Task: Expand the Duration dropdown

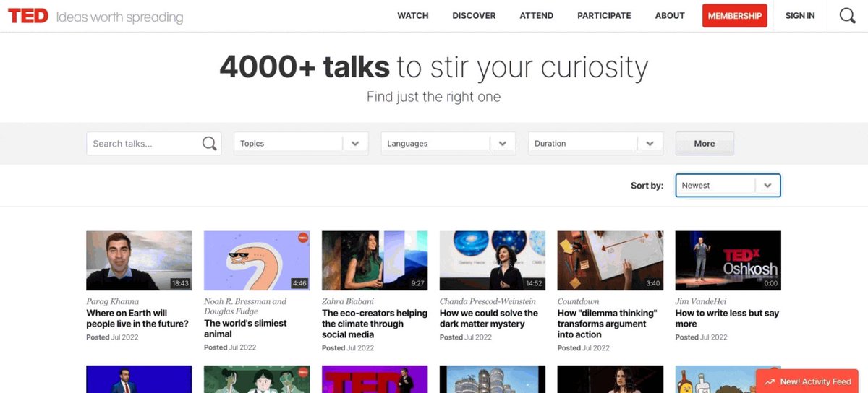Action: (x=596, y=144)
